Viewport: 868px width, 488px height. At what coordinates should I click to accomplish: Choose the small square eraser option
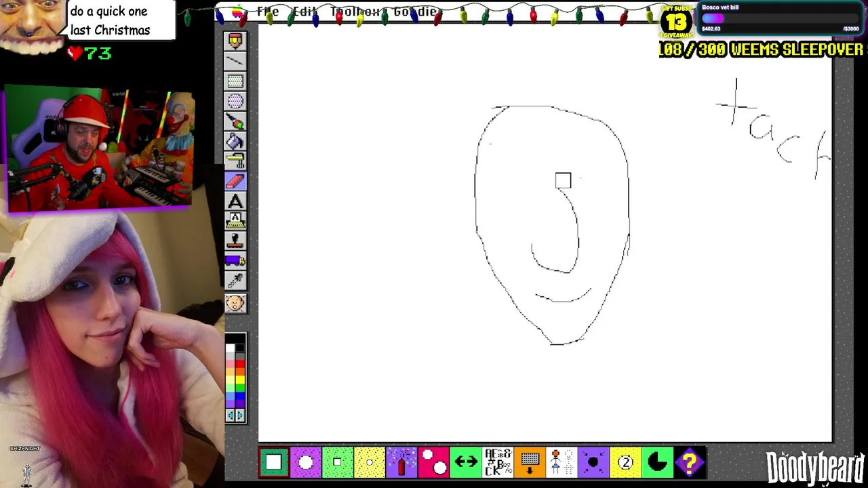(337, 463)
